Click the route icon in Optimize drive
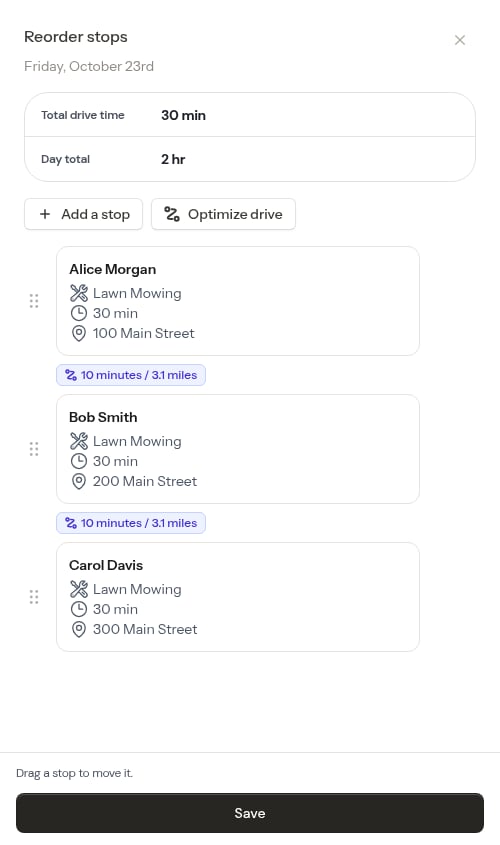 pos(172,214)
